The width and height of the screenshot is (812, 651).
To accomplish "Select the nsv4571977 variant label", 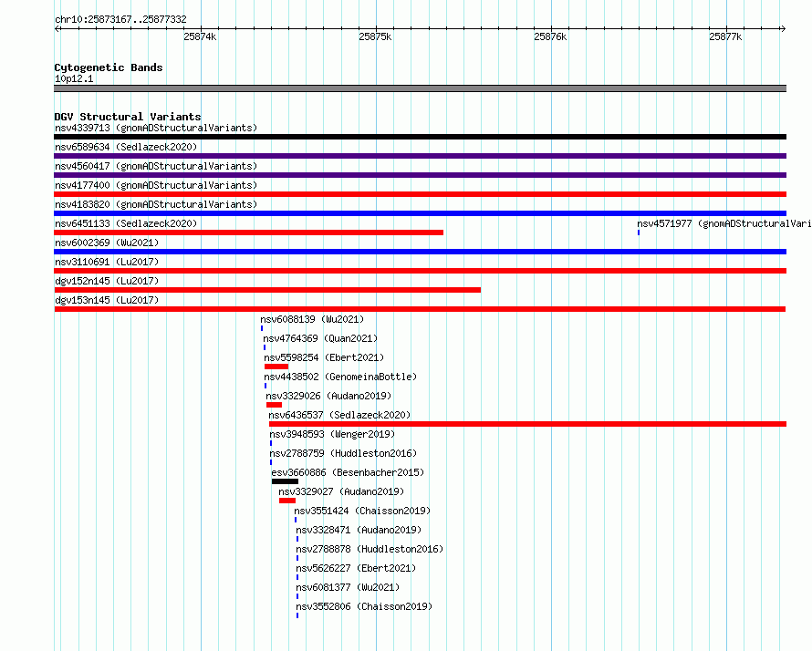I will 724,223.
